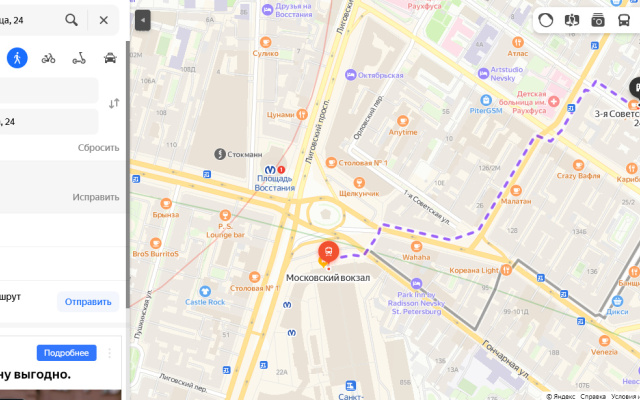Swap route start and destination points

click(x=114, y=103)
